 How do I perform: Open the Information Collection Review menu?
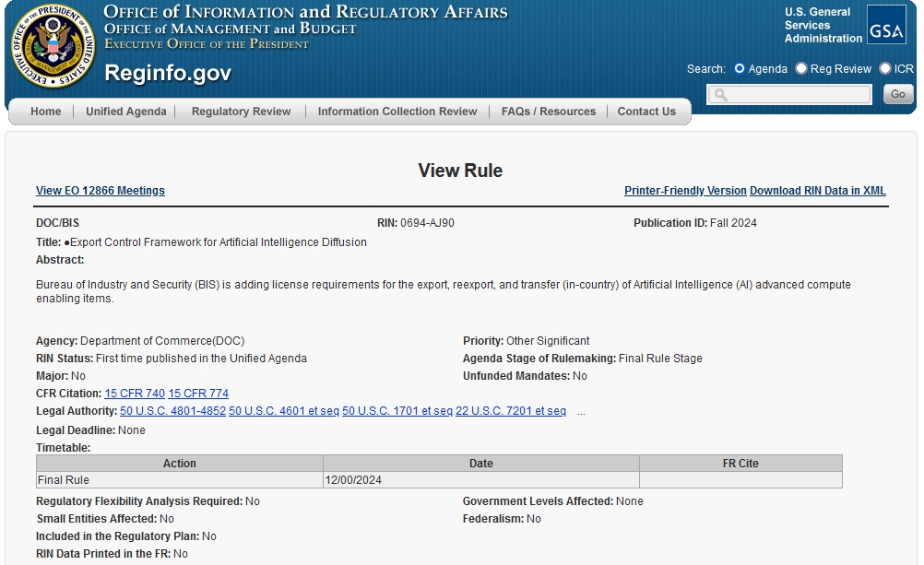(x=397, y=112)
